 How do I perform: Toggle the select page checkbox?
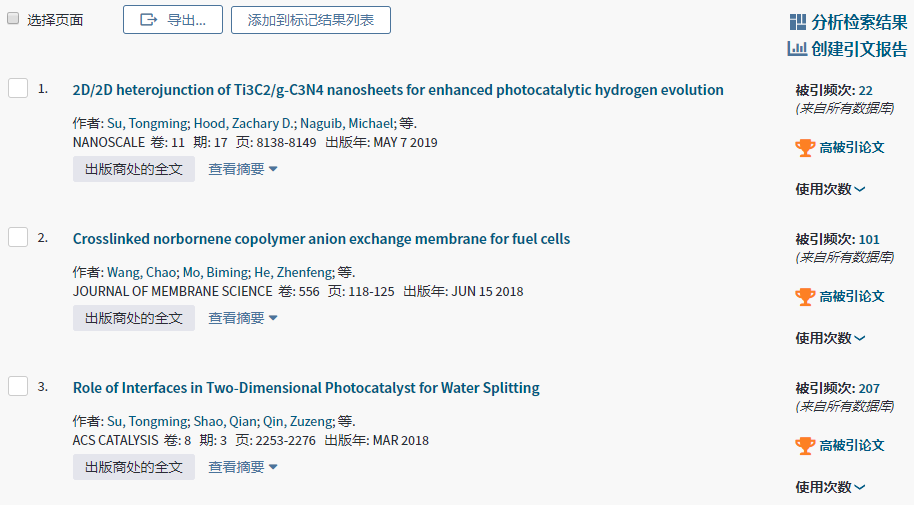(14, 19)
